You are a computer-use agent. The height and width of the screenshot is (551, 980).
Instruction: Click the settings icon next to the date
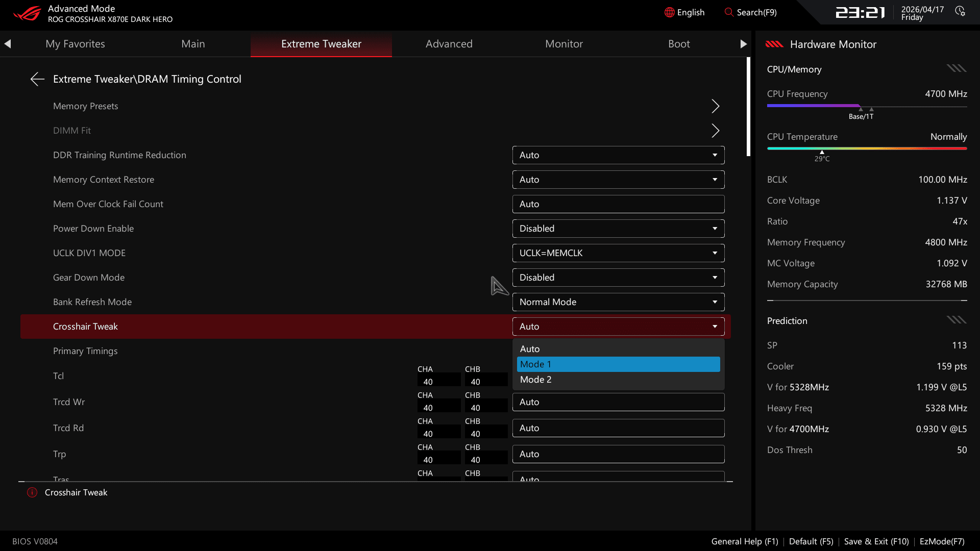[x=960, y=12]
